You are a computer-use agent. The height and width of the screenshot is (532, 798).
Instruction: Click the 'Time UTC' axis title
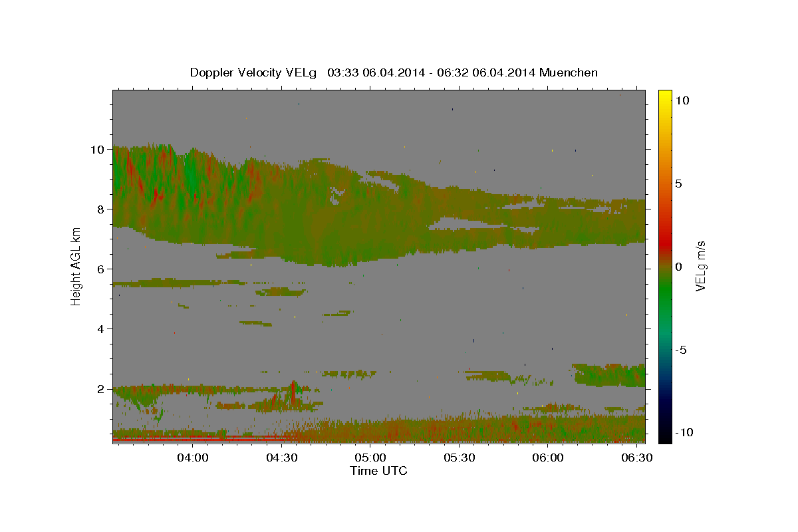coord(378,471)
